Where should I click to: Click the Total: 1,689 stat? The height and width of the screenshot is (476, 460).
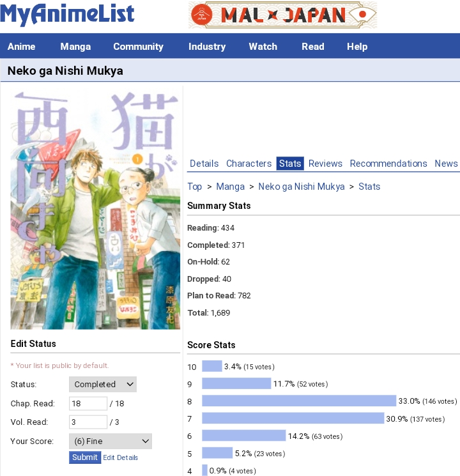208,312
